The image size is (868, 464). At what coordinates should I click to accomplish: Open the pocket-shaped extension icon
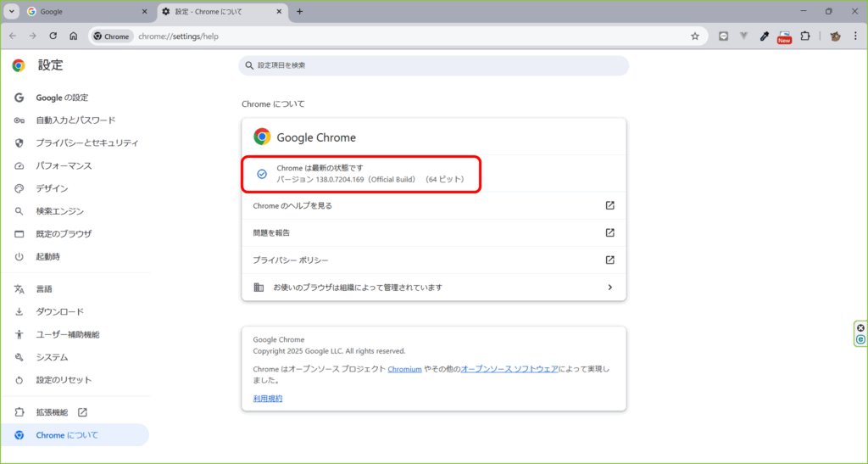pyautogui.click(x=723, y=36)
